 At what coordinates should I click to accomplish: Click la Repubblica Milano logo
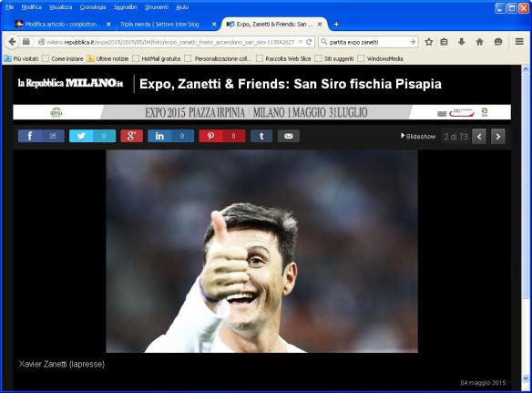[70, 83]
